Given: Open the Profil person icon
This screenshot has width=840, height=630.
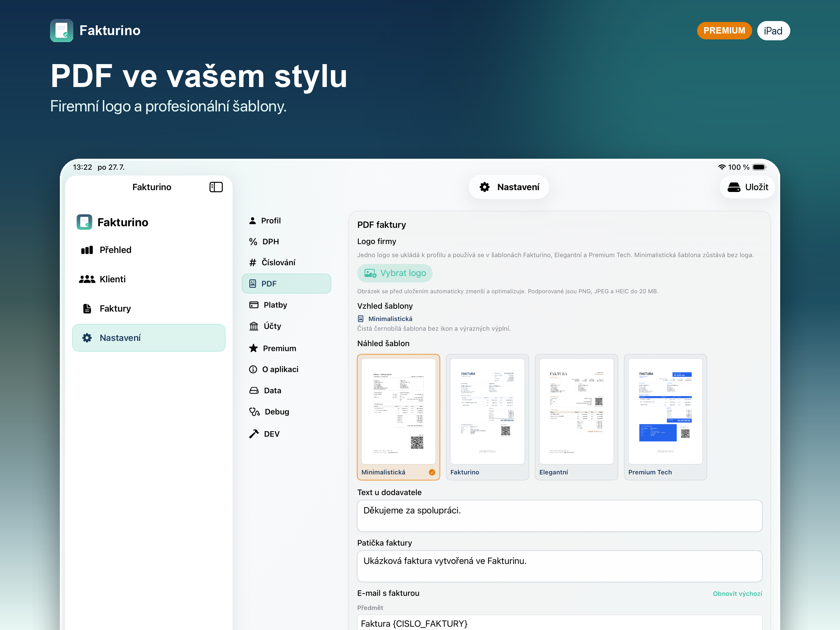Looking at the screenshot, I should click(x=252, y=221).
